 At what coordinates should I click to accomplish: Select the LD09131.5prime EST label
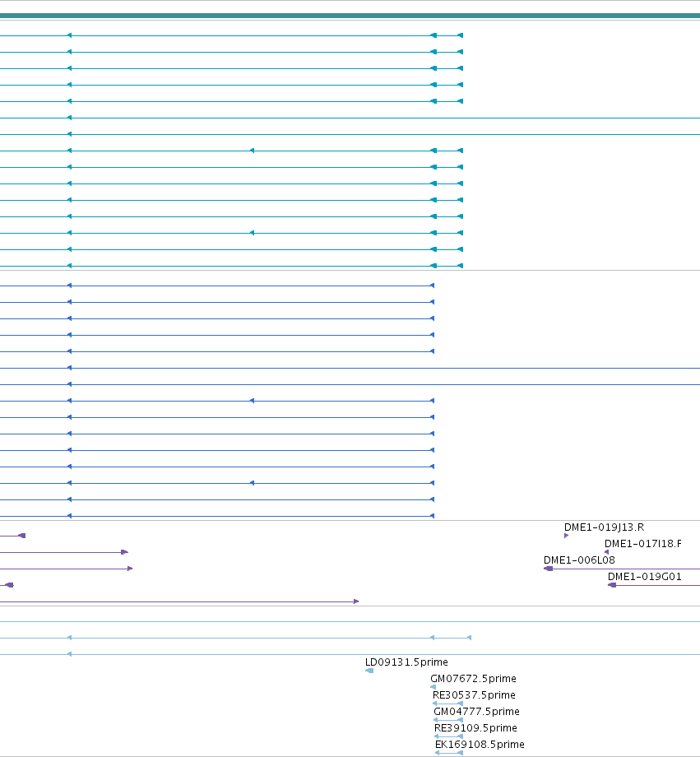click(x=406, y=662)
